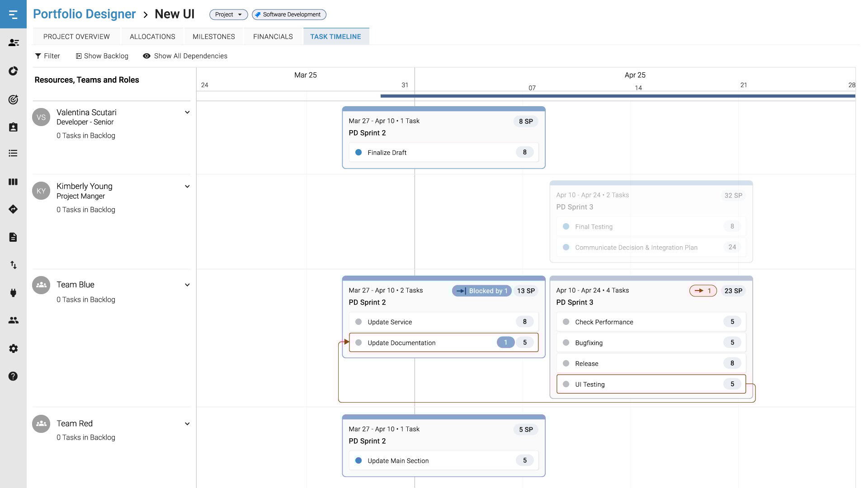This screenshot has height=488, width=868.
Task: Collapse Valentina Scutari row chevron
Action: click(187, 113)
